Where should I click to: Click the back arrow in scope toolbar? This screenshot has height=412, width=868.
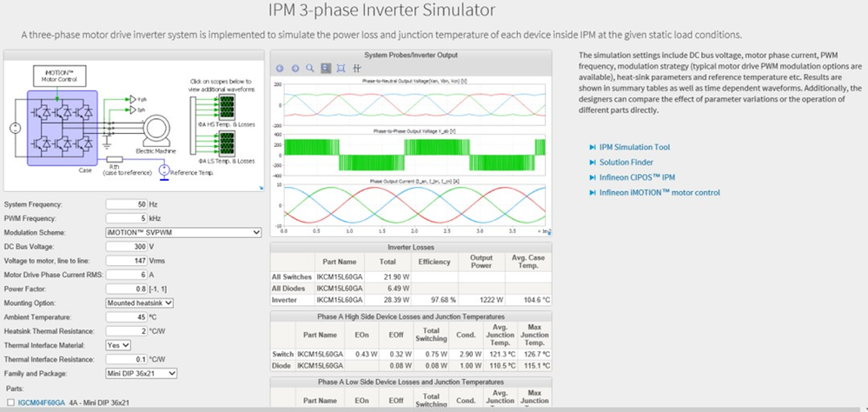click(x=281, y=68)
